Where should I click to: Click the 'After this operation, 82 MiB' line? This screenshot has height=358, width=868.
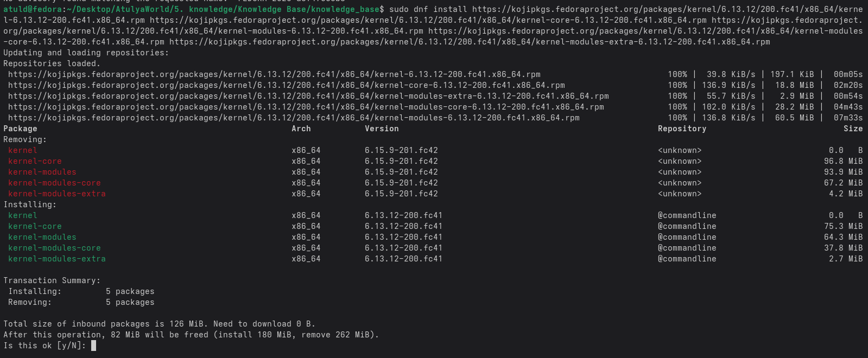[191, 335]
